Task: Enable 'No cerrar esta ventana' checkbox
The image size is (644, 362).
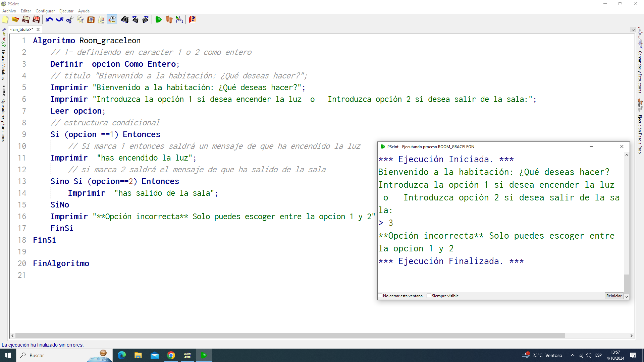Action: [380, 296]
